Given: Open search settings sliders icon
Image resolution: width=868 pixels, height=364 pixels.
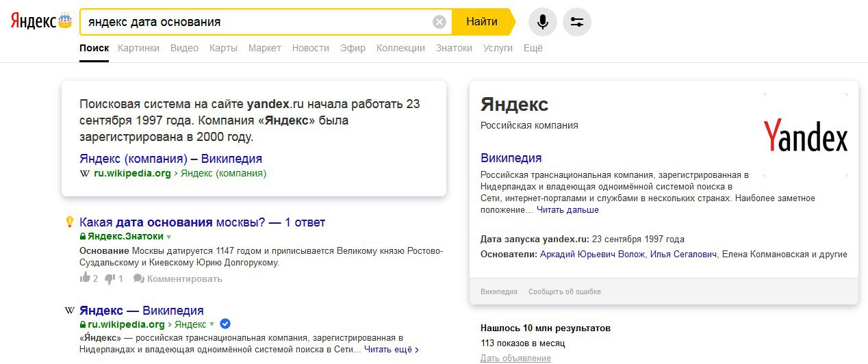Looking at the screenshot, I should [x=577, y=22].
